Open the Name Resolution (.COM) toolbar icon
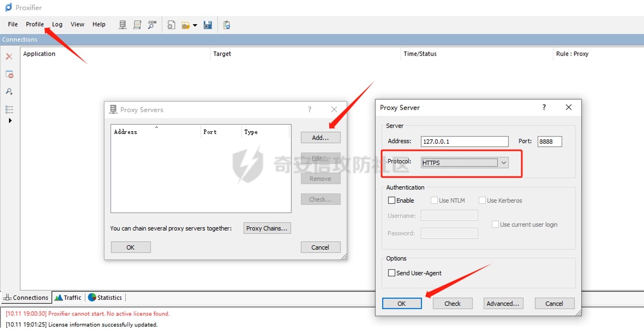Image resolution: width=644 pixels, height=329 pixels. click(x=152, y=25)
